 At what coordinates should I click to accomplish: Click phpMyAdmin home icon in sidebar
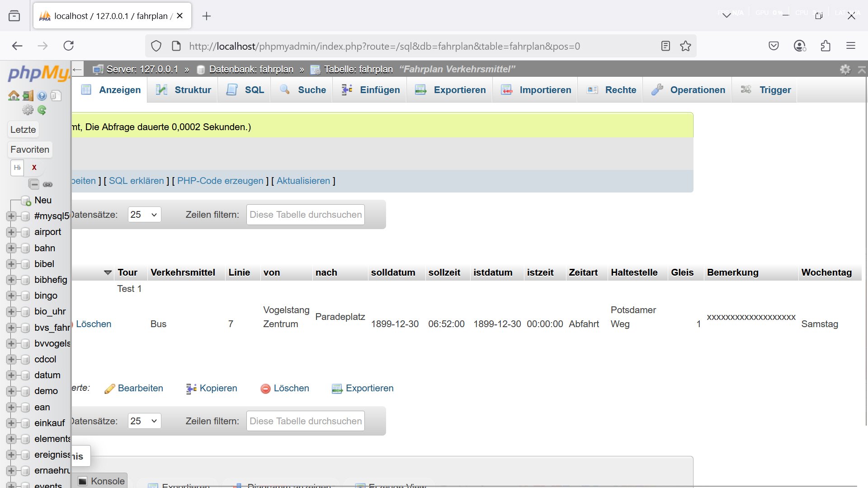[x=14, y=96]
